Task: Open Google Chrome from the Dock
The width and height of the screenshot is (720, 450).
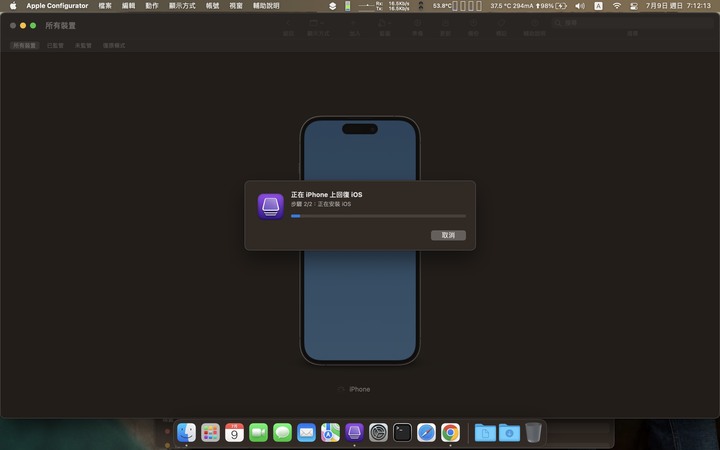Action: click(x=450, y=433)
